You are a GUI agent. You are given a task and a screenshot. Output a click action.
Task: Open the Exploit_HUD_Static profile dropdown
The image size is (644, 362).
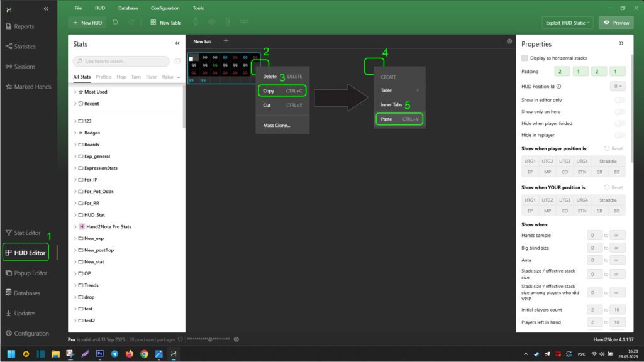point(567,23)
